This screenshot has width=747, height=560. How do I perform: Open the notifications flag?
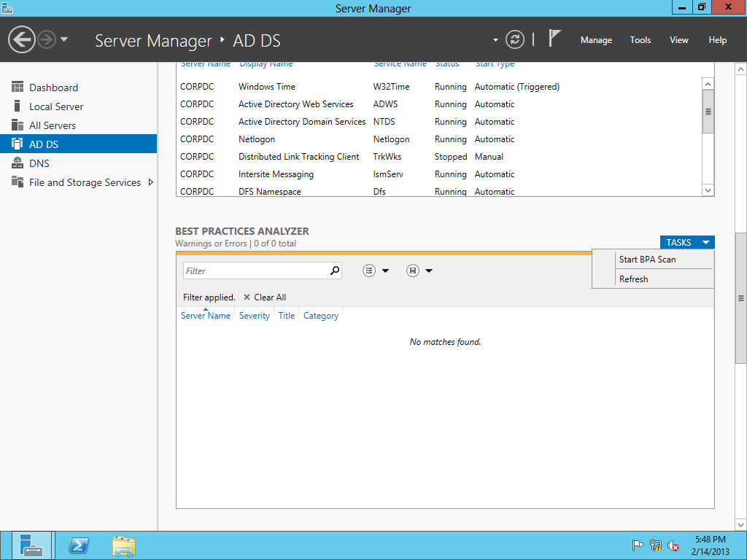click(x=555, y=39)
